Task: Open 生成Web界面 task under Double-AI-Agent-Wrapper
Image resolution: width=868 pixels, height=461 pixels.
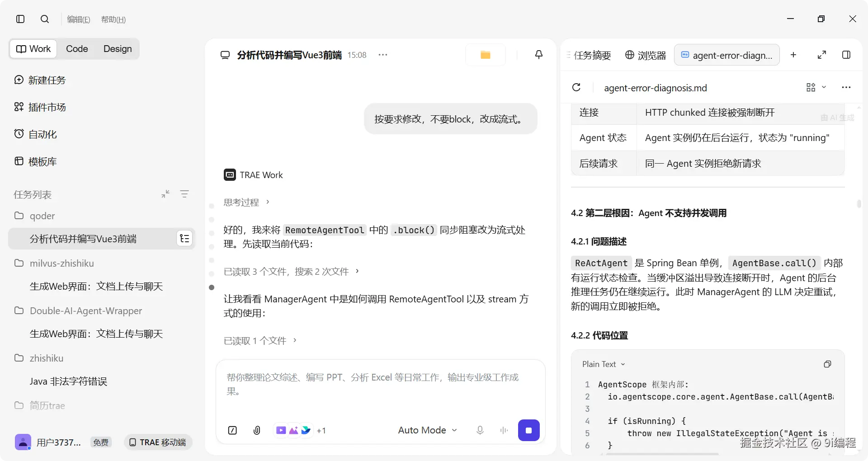Action: 96,334
